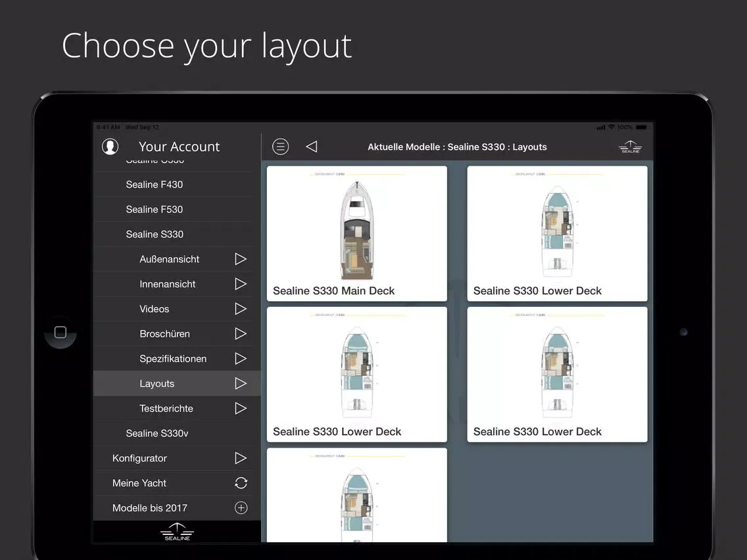The width and height of the screenshot is (747, 560).
Task: Expand the Modelle bis 2017 label
Action: (x=150, y=508)
